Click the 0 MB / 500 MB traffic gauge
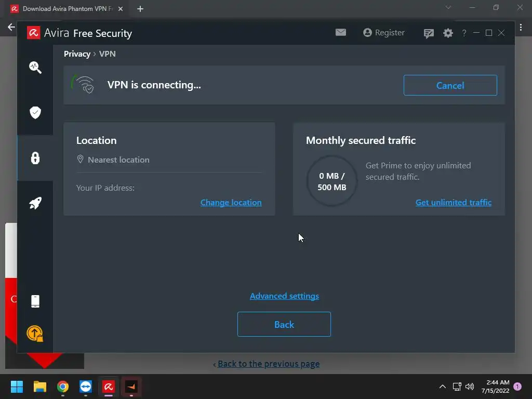 (332, 181)
